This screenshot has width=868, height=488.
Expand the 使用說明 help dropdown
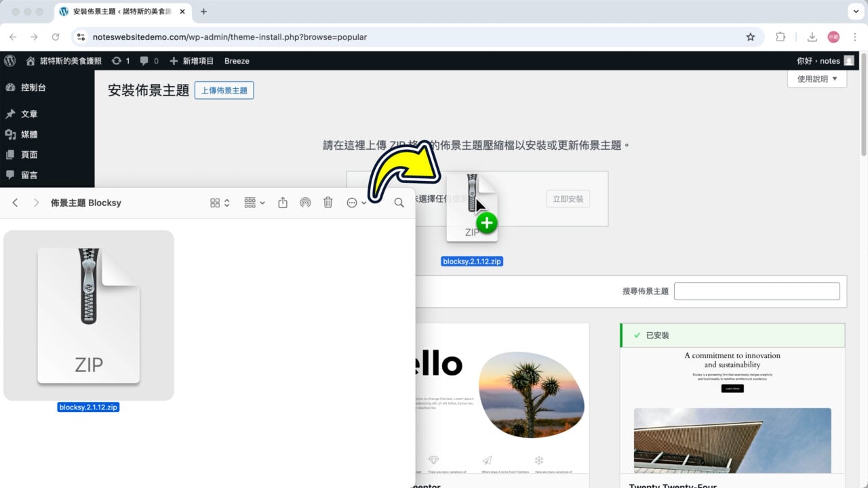click(816, 78)
